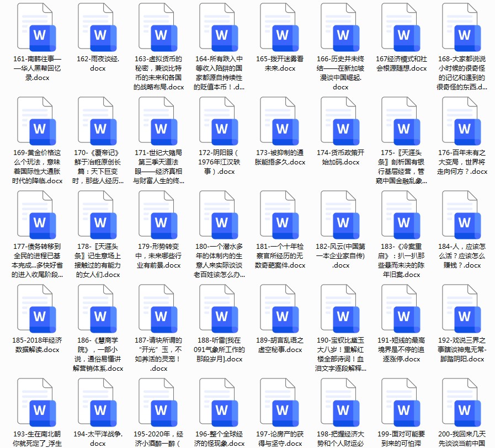495x448 pixels.
Task: Select the 184-人，应该怎么活 document icon
Action: (461, 215)
